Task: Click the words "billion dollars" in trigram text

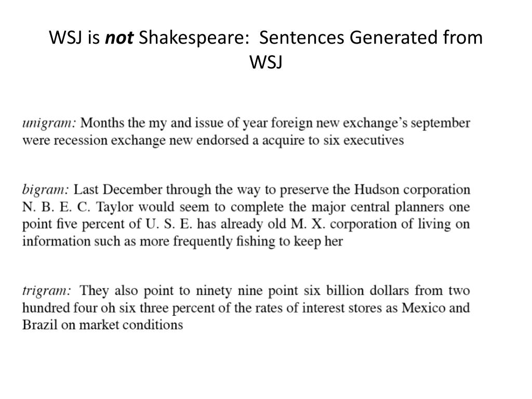Action: (x=367, y=291)
